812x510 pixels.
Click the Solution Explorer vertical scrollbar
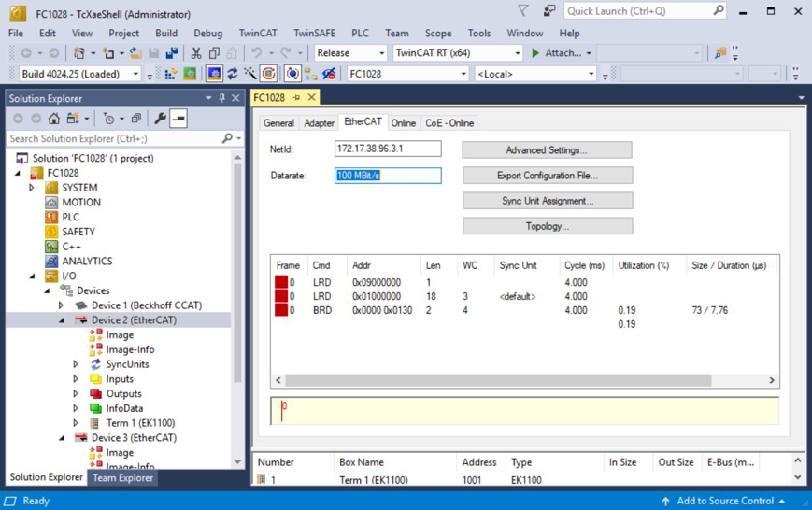pos(237,274)
